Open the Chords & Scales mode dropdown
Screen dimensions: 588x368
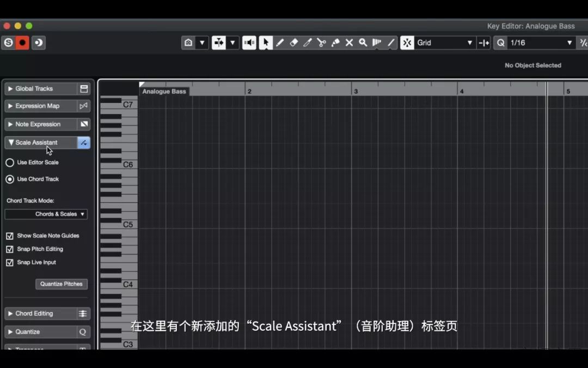(46, 214)
